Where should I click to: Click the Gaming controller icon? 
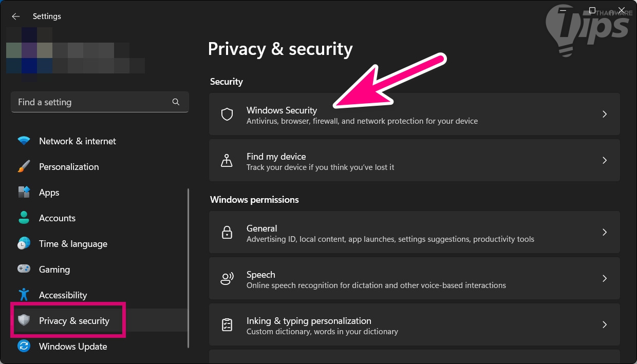tap(24, 269)
